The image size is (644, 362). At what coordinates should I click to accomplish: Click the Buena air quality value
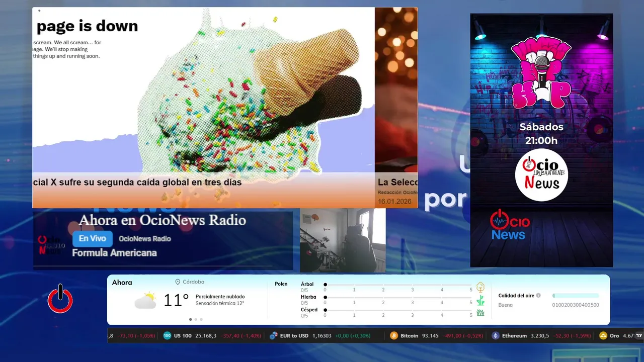pyautogui.click(x=506, y=305)
